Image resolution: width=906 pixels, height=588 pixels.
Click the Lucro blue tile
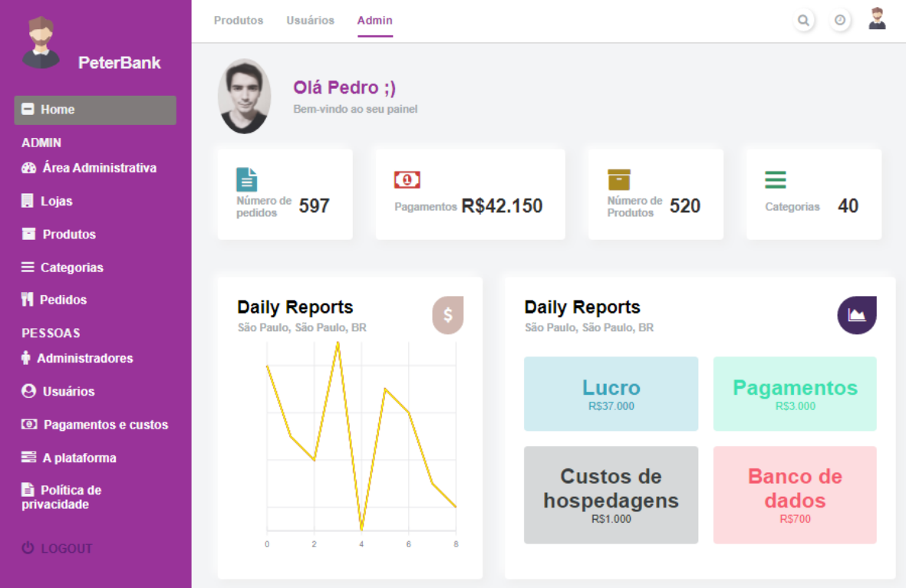coord(611,393)
